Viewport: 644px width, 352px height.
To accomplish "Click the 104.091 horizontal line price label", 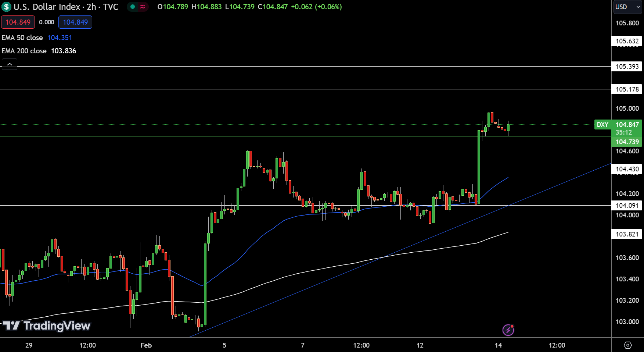I will 627,205.
